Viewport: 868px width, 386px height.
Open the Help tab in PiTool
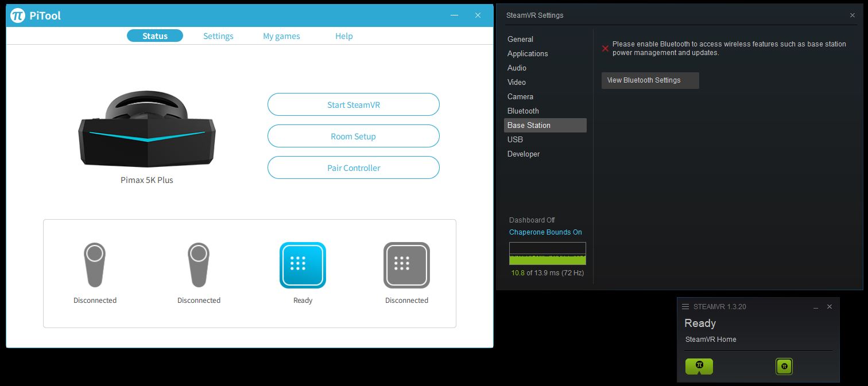tap(344, 36)
